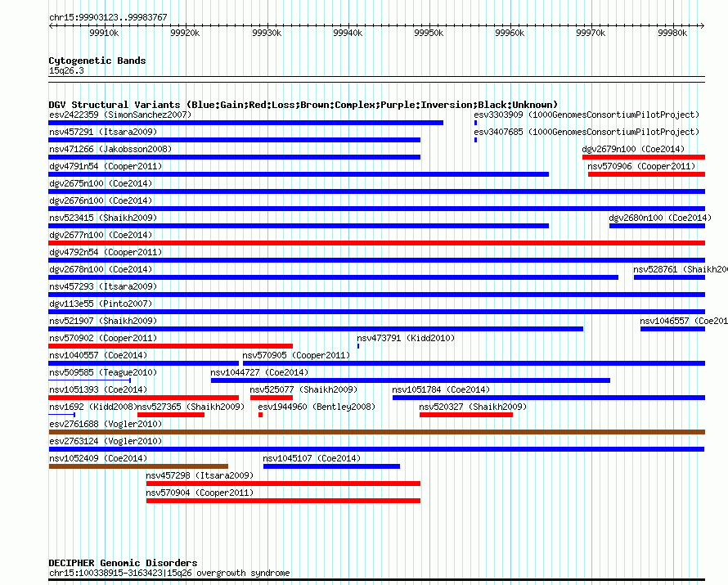Click the 99910k ruler tick label
Viewport: 728px width, 585px height.
pos(104,33)
